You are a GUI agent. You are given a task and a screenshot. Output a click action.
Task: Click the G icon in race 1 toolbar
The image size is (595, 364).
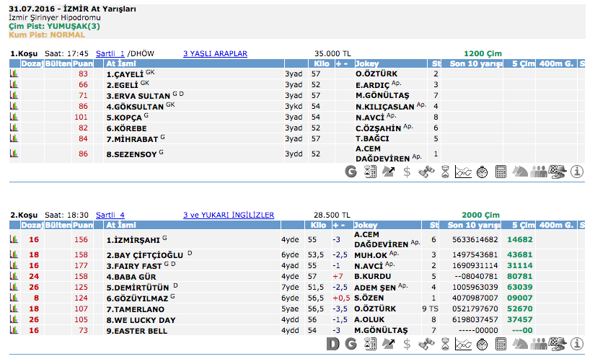(351, 172)
